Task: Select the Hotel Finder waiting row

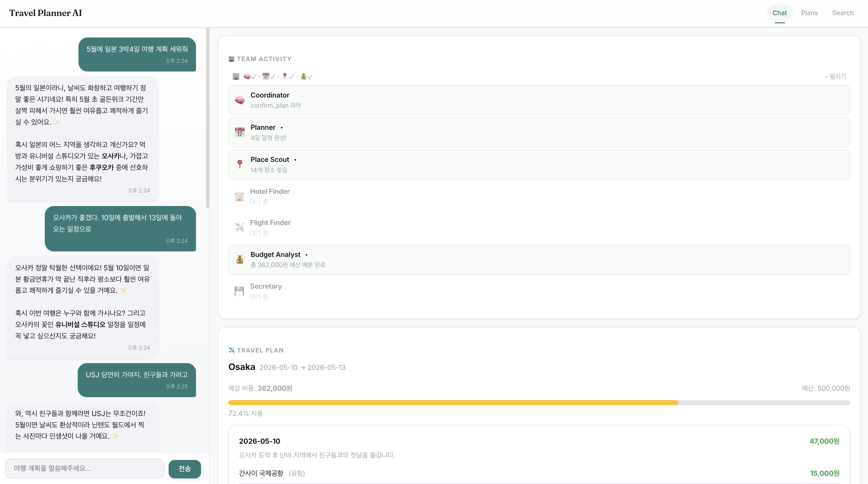Action: click(539, 196)
